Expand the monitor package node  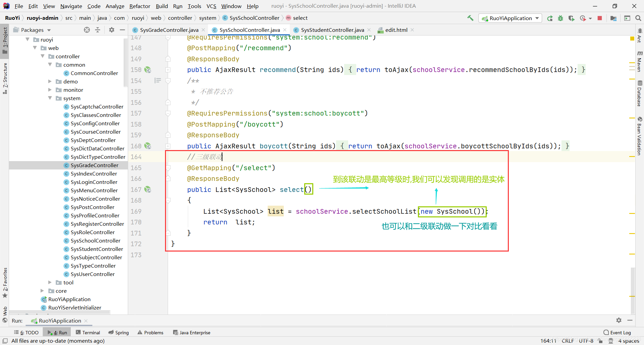click(50, 90)
